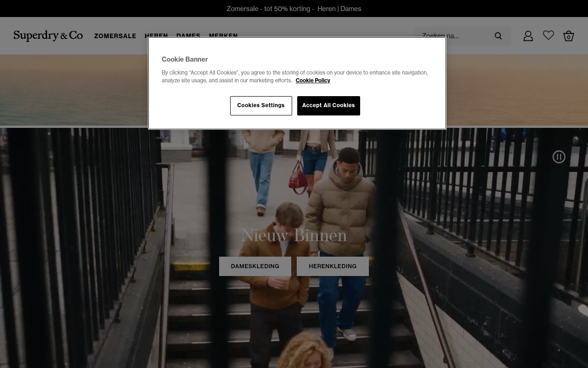Shop Herenkleding button
Screen dimensions: 588x368
click(333, 266)
